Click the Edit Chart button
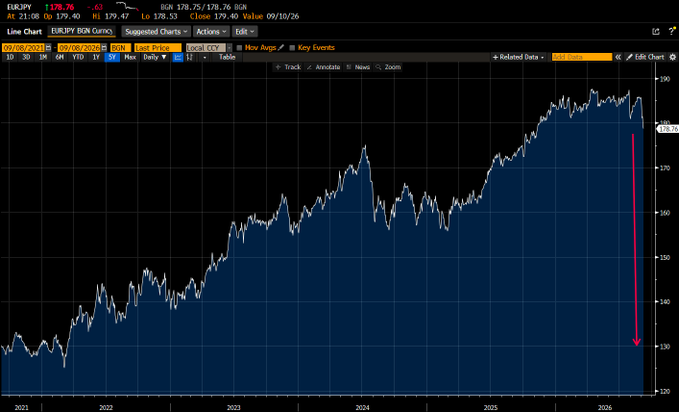679x412 pixels. 645,57
